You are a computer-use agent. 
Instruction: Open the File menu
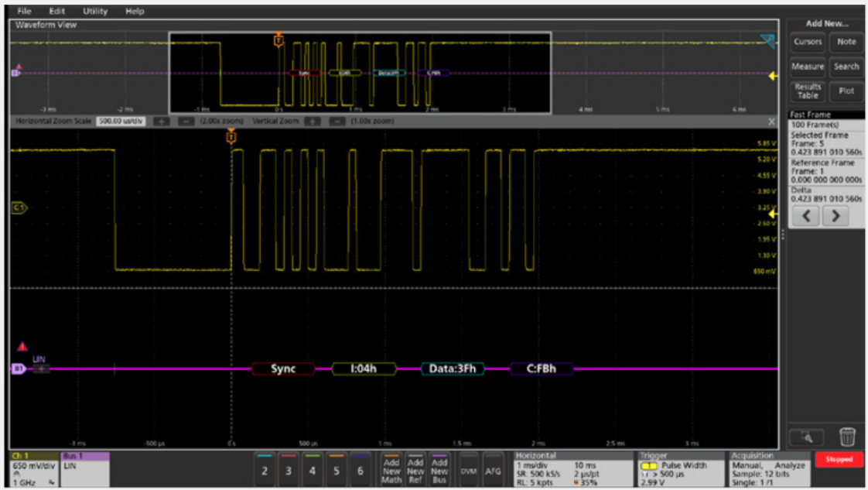[24, 11]
